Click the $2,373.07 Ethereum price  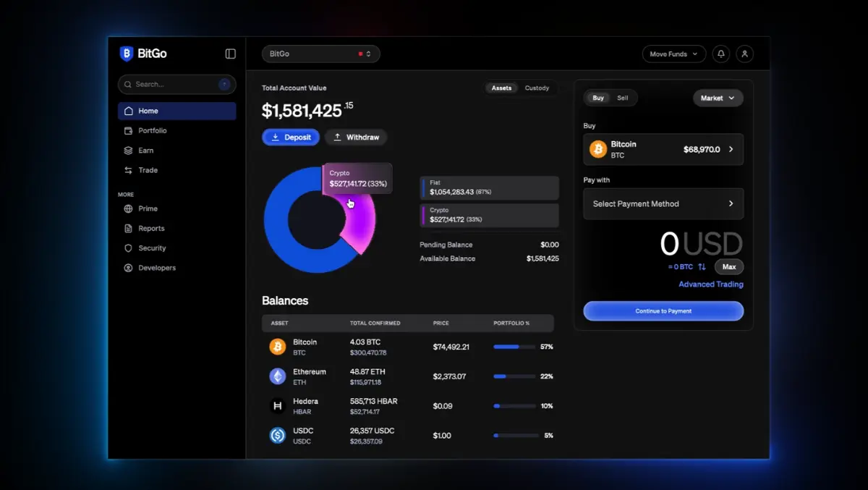(x=449, y=376)
